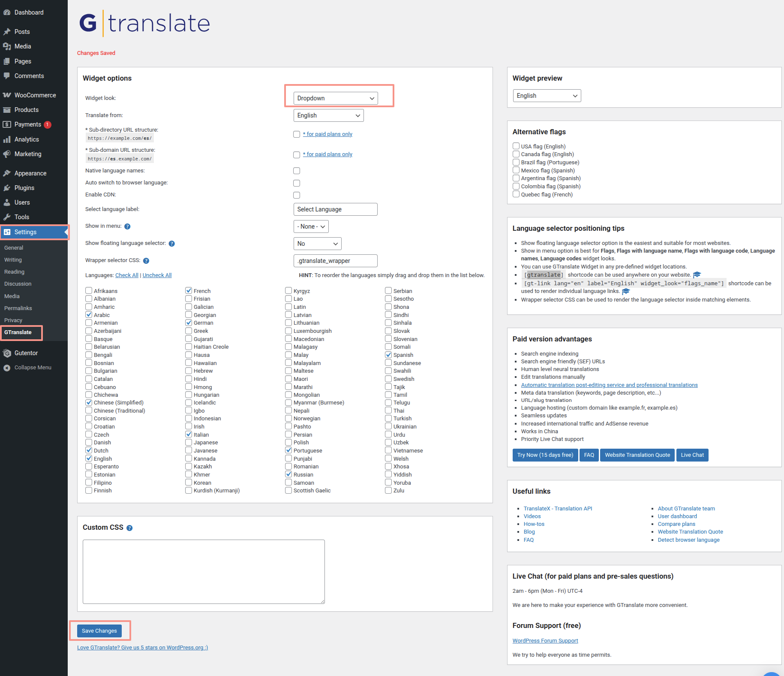Viewport: 784px width, 676px height.
Task: Click the Uncheck All languages link
Action: click(x=157, y=275)
